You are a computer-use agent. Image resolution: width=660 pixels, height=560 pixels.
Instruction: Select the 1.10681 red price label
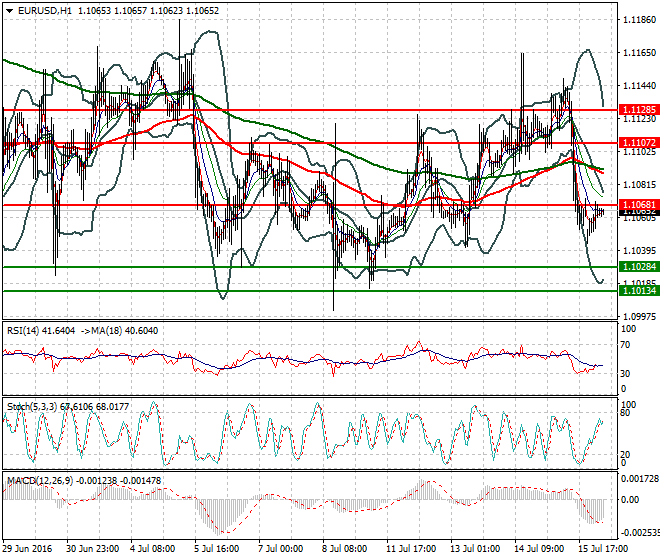tap(638, 206)
